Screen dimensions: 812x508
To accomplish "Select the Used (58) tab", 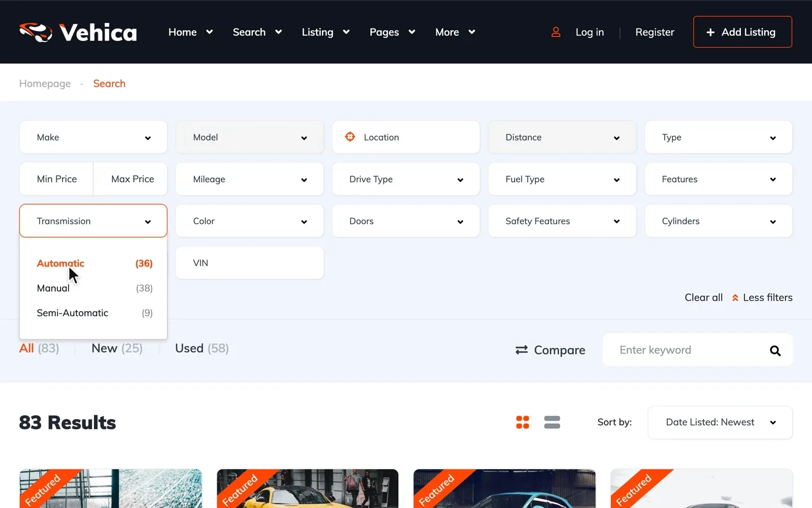I will tap(202, 348).
